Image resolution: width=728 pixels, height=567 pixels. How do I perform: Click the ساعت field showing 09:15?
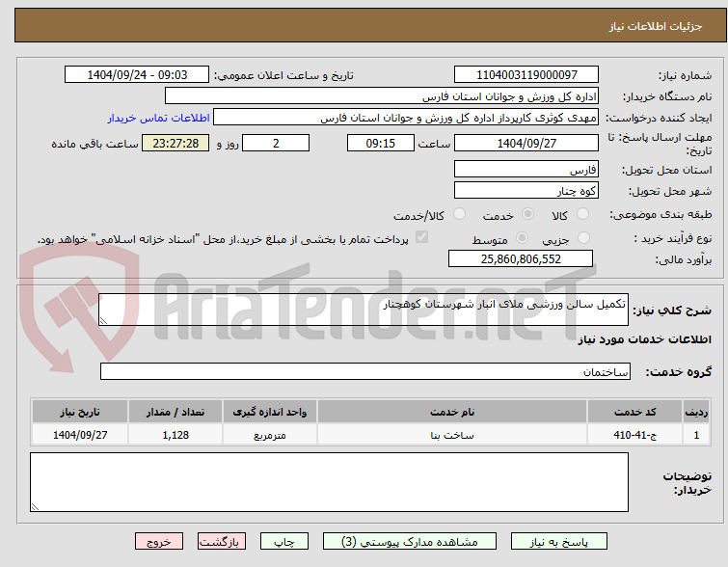(x=381, y=143)
